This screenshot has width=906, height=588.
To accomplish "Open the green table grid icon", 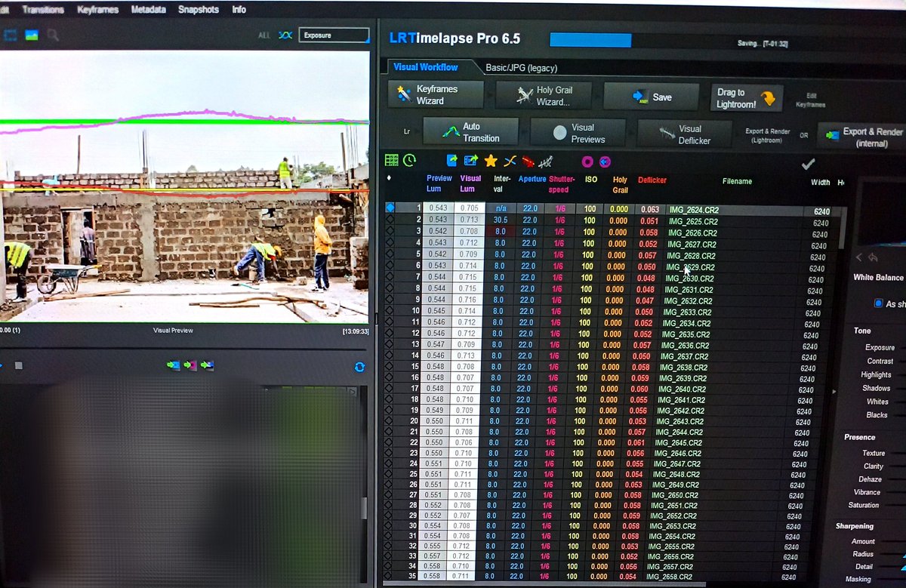I will click(391, 160).
